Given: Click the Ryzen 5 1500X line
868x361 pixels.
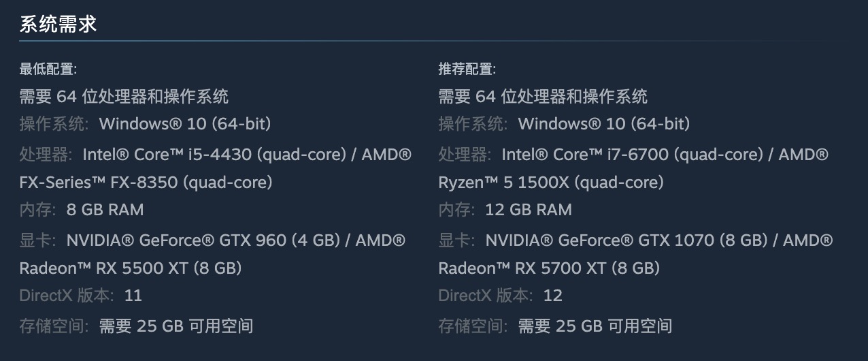Looking at the screenshot, I should (551, 183).
